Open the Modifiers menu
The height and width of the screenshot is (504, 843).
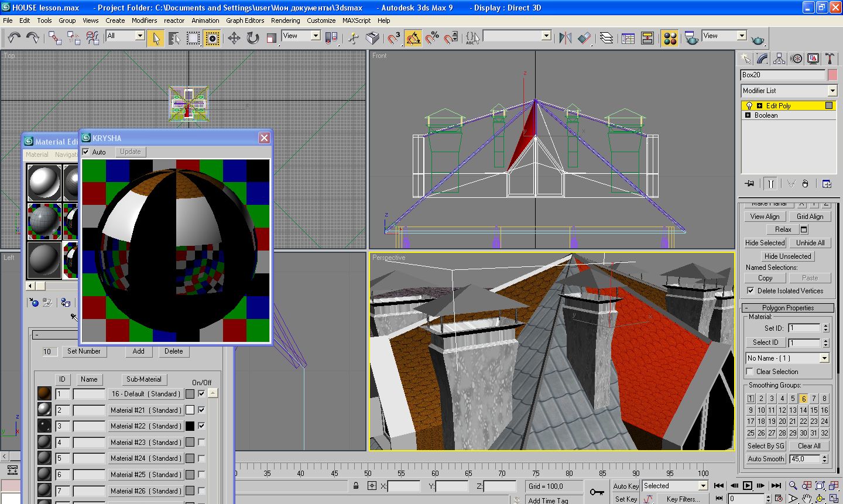pos(144,20)
